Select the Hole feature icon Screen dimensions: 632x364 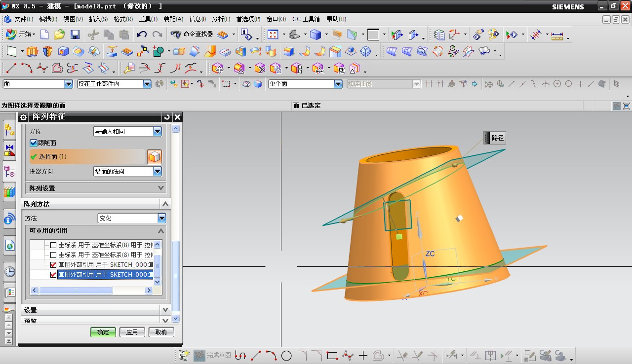[x=63, y=51]
